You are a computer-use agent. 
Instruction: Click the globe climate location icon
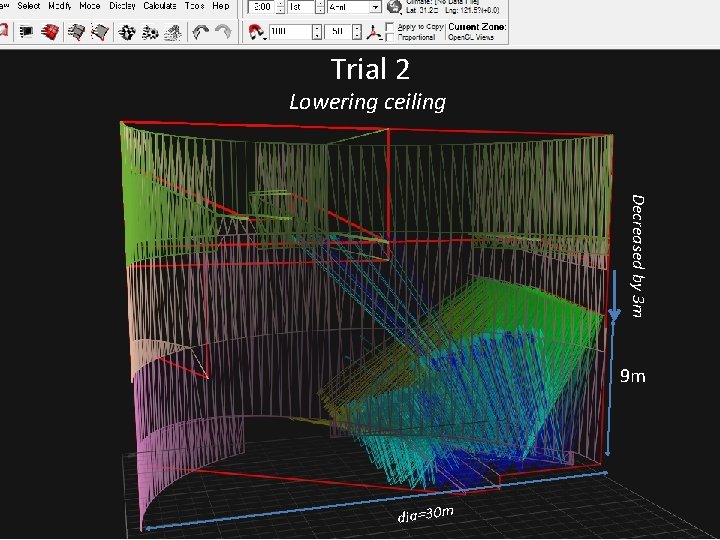[394, 7]
